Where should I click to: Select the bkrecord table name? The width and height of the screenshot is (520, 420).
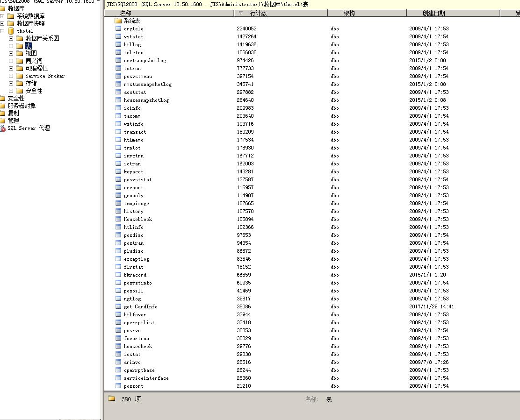point(135,275)
